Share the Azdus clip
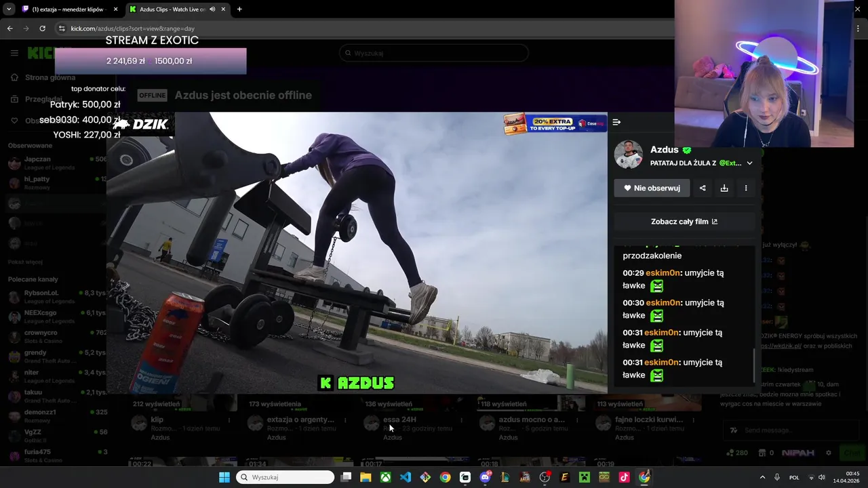 pyautogui.click(x=703, y=188)
